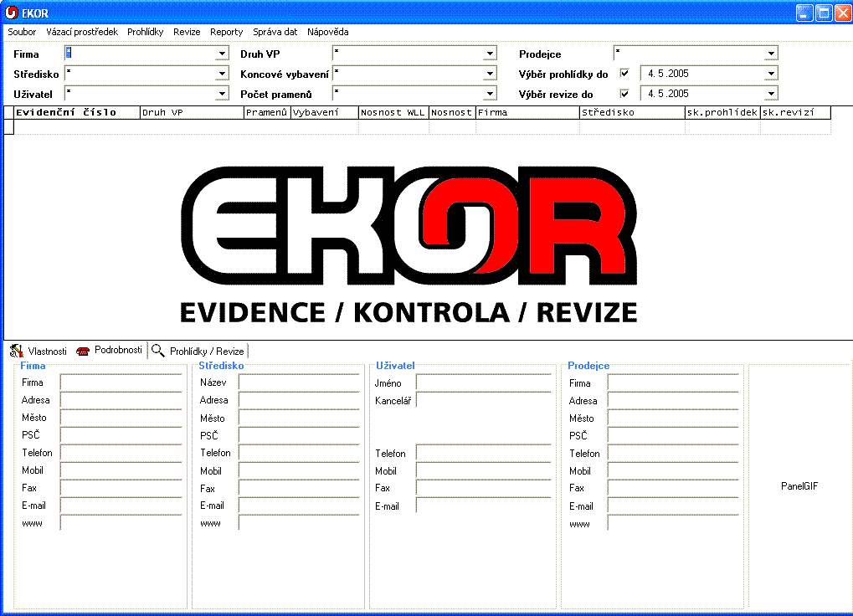Click the Vlastnosti tab tools icon
The width and height of the screenshot is (853, 616).
16,351
